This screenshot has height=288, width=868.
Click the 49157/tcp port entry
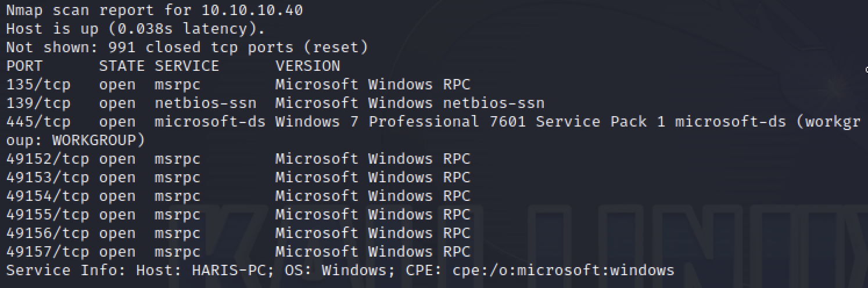pyautogui.click(x=48, y=252)
